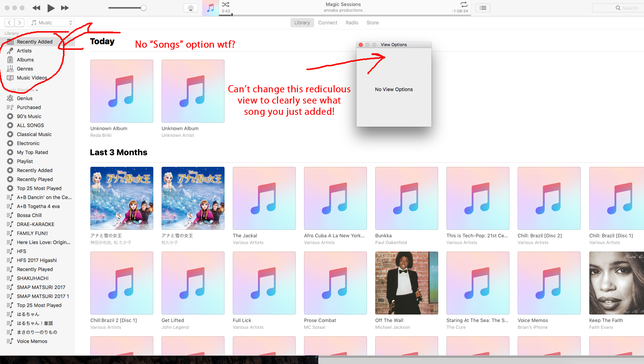This screenshot has height=364, width=644.
Task: Click the play button
Action: [x=51, y=8]
